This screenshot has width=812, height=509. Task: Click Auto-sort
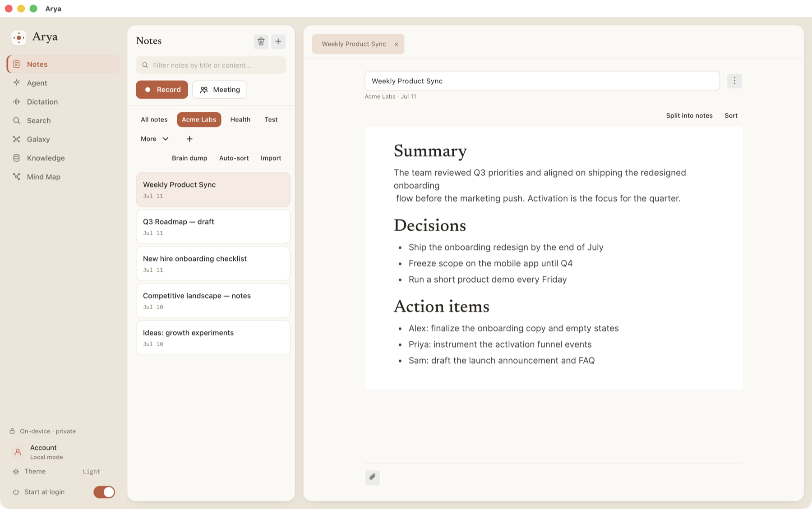(x=234, y=158)
